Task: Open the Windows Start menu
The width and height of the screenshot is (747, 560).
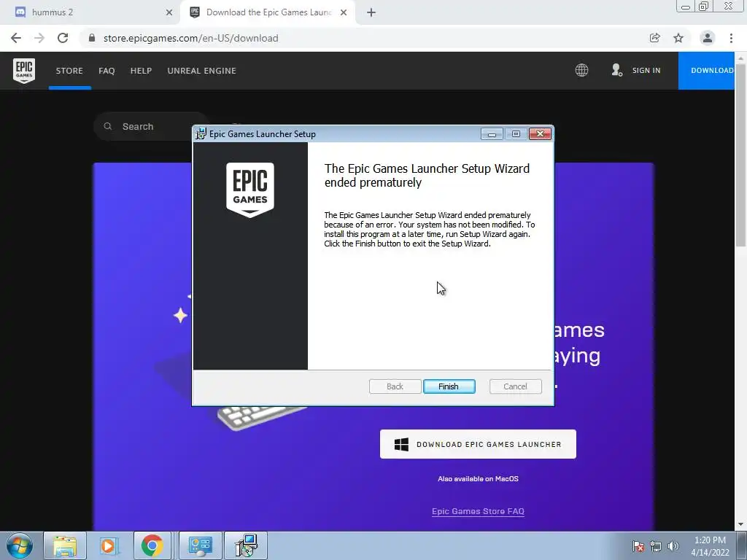Action: click(x=20, y=545)
